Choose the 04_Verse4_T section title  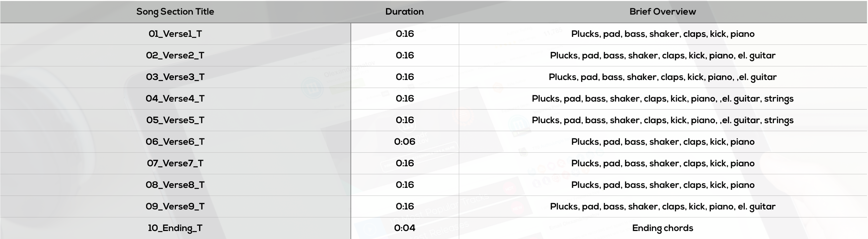click(x=175, y=99)
